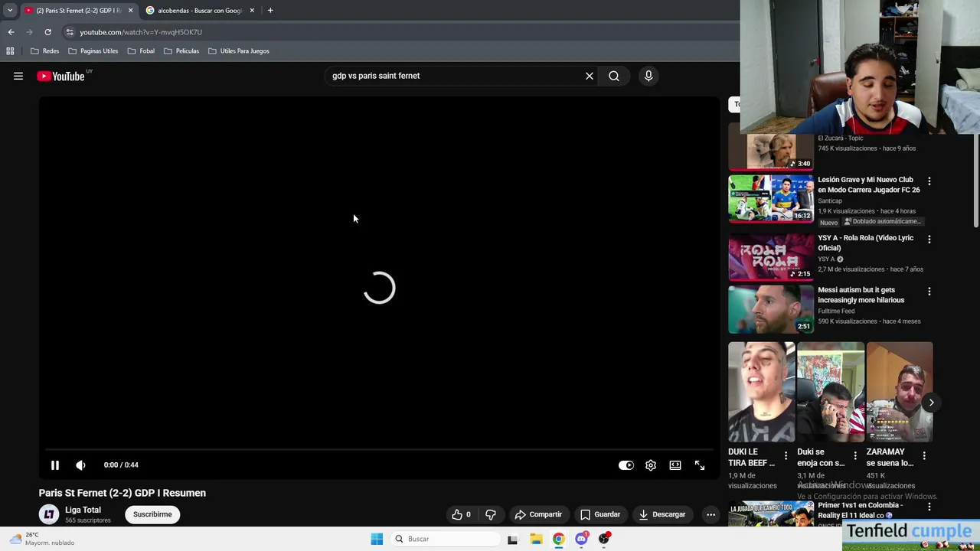Save the video with Guardar
The image size is (980, 551).
(x=600, y=514)
